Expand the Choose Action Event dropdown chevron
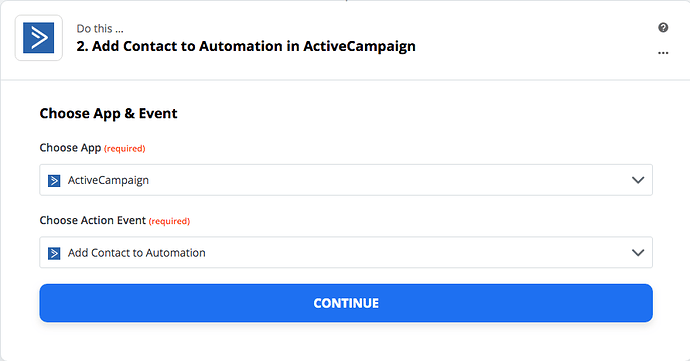 638,253
